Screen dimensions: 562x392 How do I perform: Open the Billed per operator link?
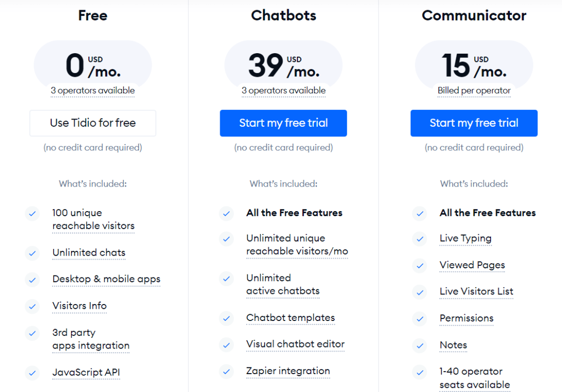tap(474, 90)
